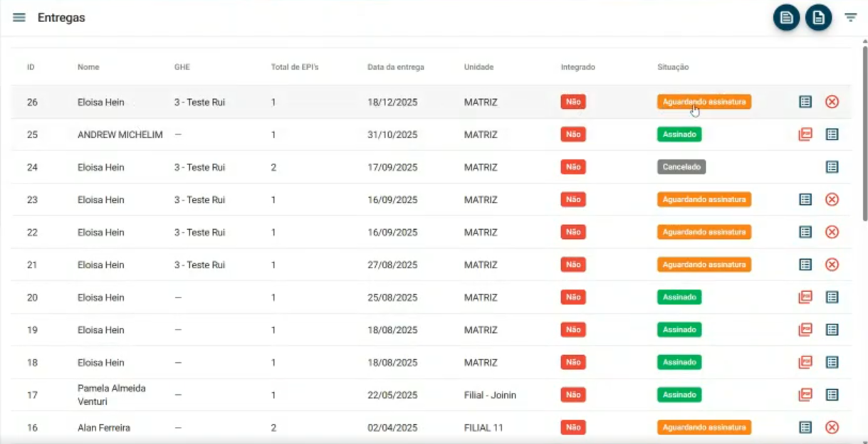Cancel Alan Ferreira's delivery with red X
868x444 pixels.
point(832,428)
